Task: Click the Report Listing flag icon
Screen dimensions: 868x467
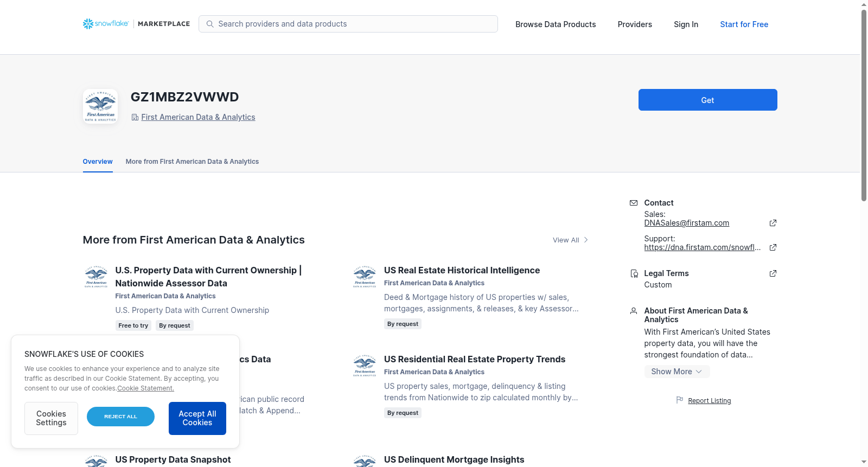Action: coord(680,400)
